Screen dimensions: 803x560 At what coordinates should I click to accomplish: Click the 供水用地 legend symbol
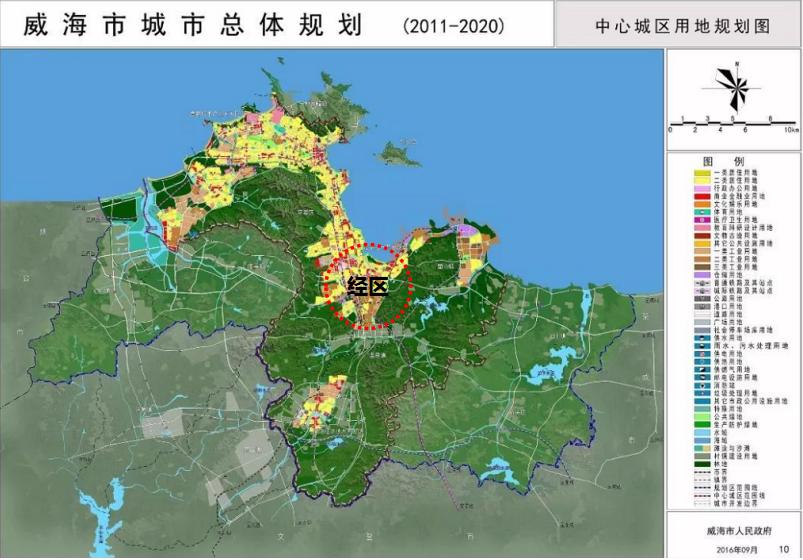(x=701, y=338)
